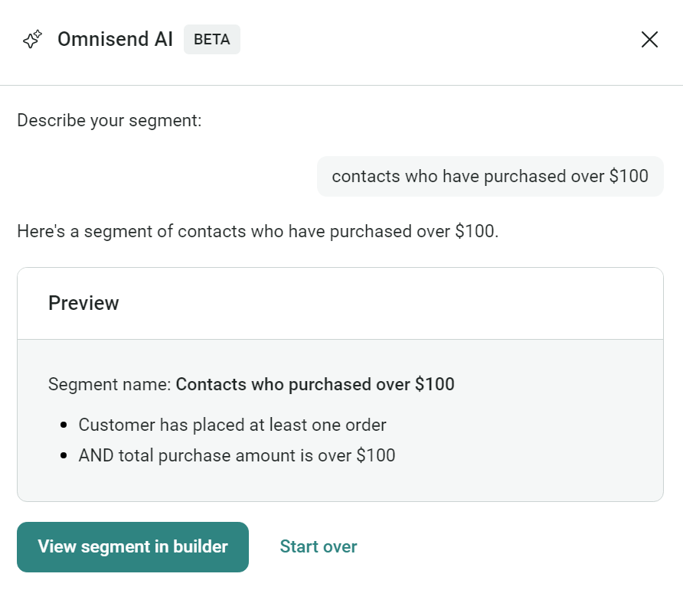The width and height of the screenshot is (683, 616).
Task: Click Start over to restart segment creation
Action: pyautogui.click(x=319, y=546)
